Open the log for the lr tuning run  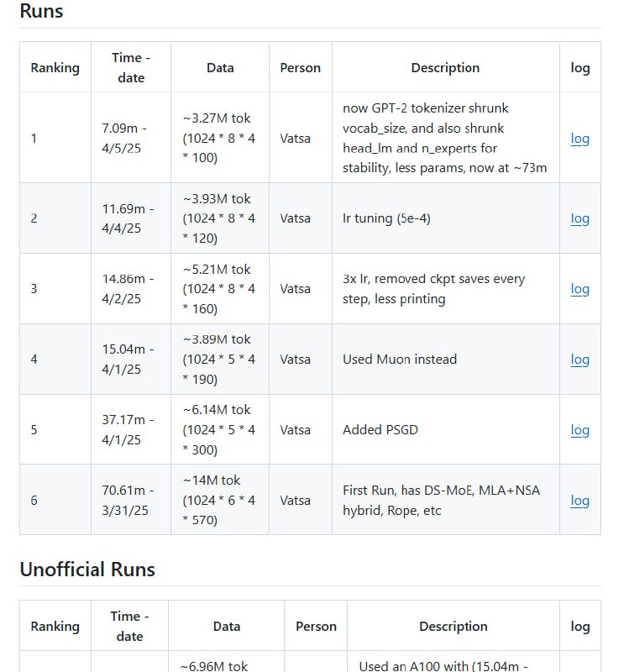(579, 218)
